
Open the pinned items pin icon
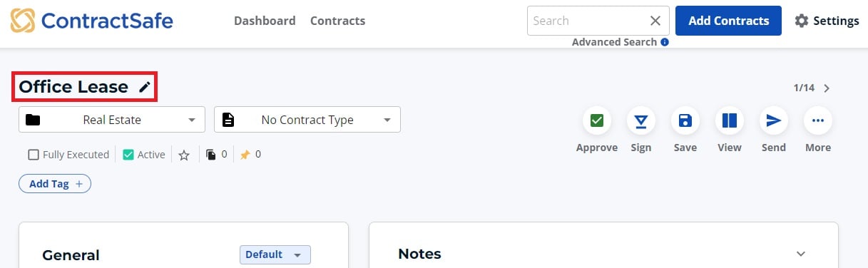point(245,155)
